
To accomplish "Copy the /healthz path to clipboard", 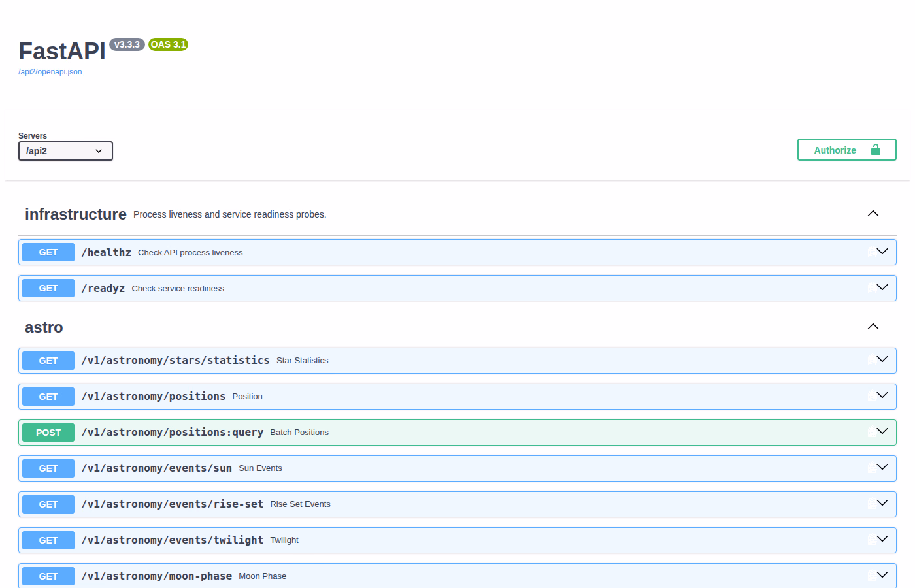I will (872, 252).
